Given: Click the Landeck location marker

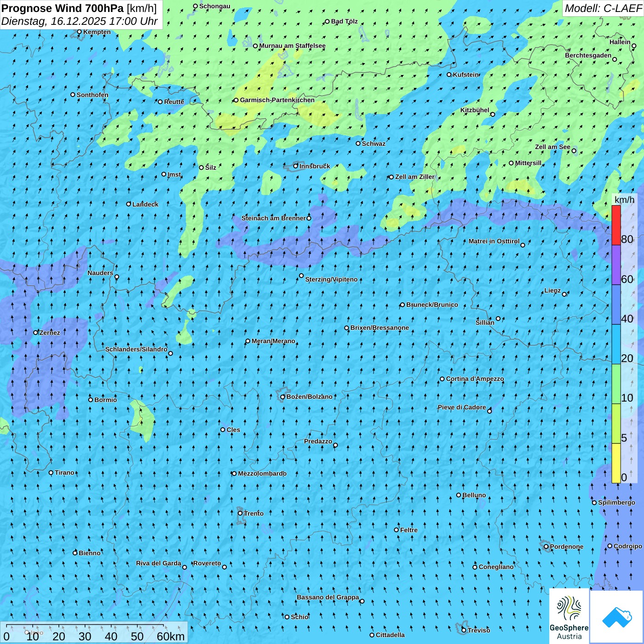Looking at the screenshot, I should pos(129,204).
